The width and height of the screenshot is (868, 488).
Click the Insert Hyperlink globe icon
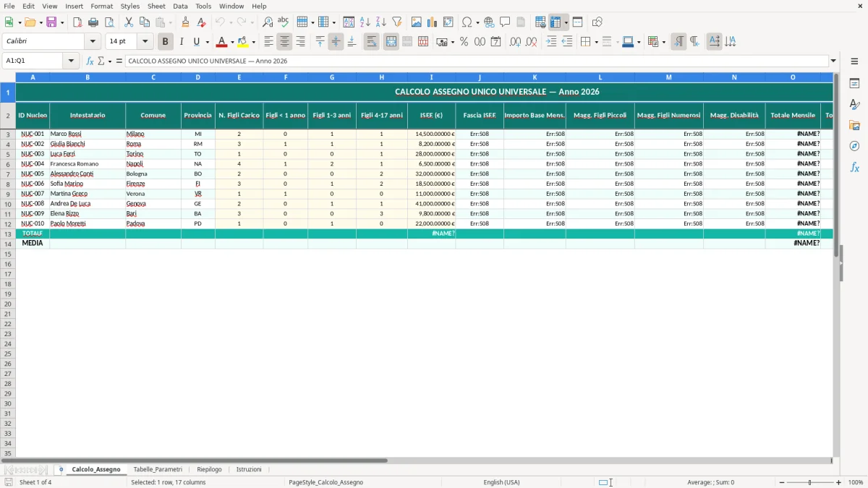pyautogui.click(x=489, y=22)
